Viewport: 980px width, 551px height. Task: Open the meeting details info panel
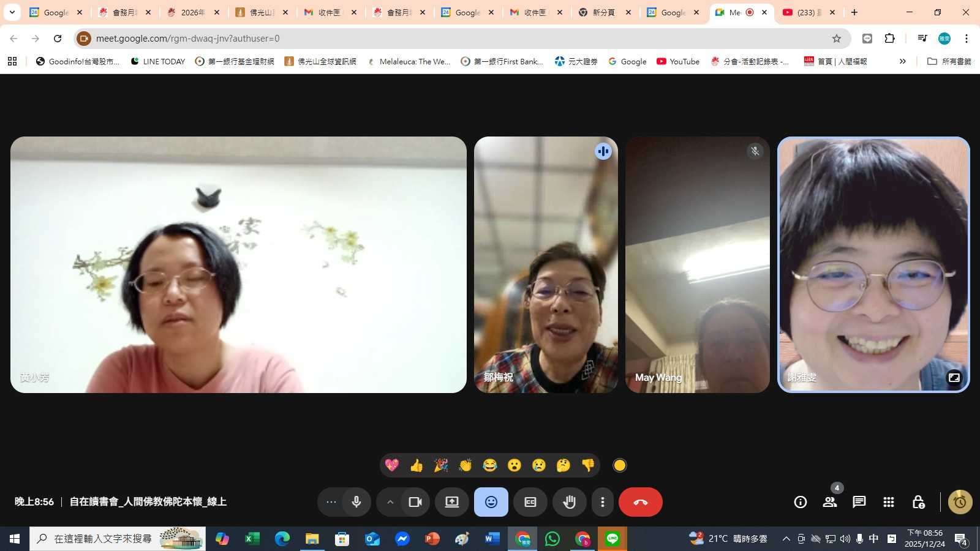(x=801, y=502)
